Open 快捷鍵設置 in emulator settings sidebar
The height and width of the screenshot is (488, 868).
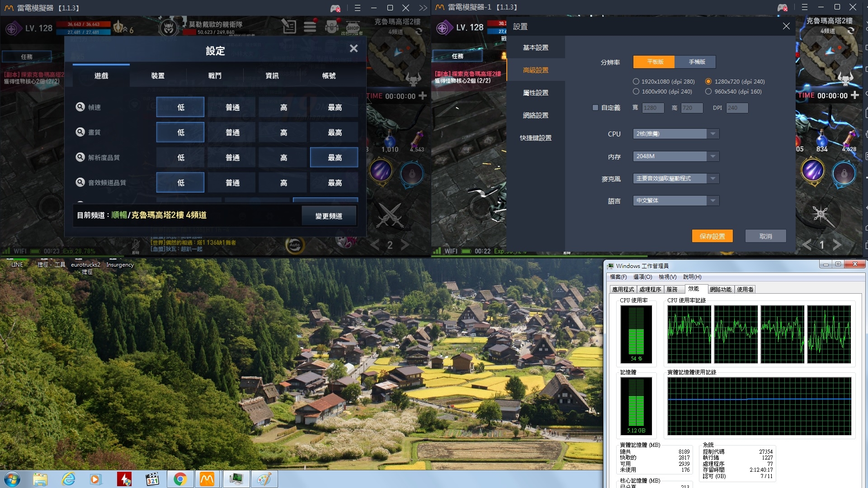coord(536,138)
